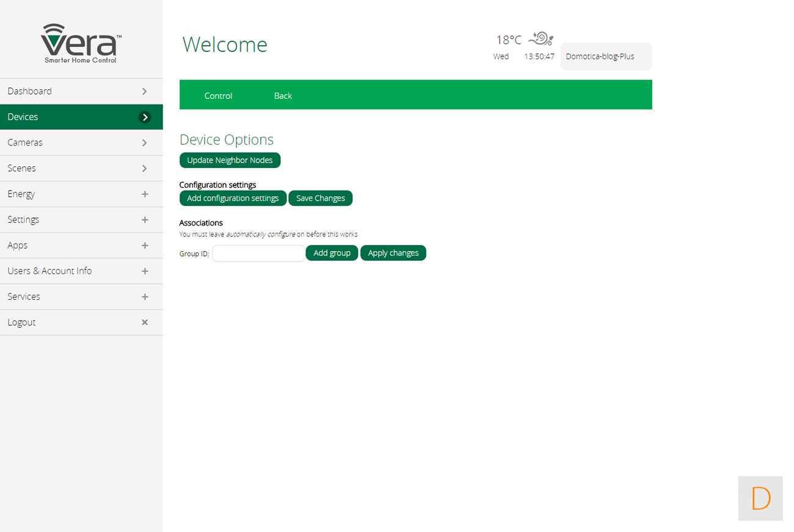Click Apply changes for associations
The image size is (794, 532).
[x=393, y=253]
